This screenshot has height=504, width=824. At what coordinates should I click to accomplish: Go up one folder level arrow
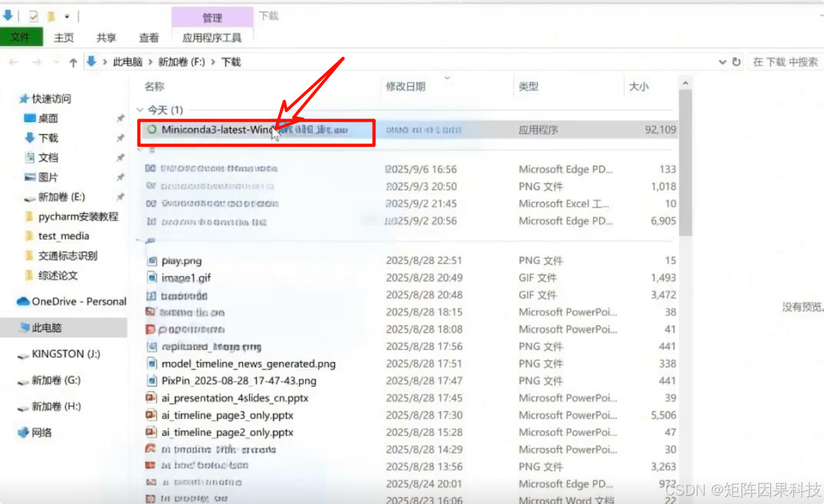click(73, 63)
